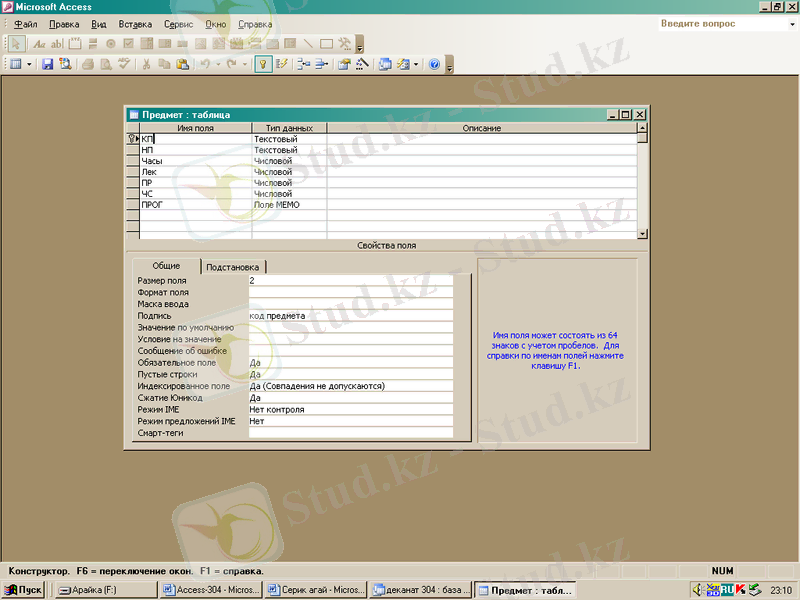Switch to the Подстановка tab
Viewport: 800px width, 600px height.
[233, 267]
